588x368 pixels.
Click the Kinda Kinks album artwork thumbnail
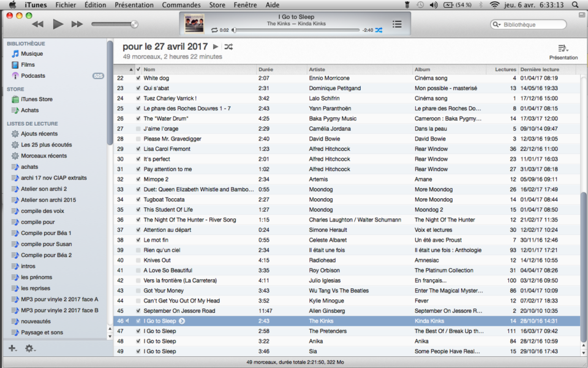[x=194, y=24]
